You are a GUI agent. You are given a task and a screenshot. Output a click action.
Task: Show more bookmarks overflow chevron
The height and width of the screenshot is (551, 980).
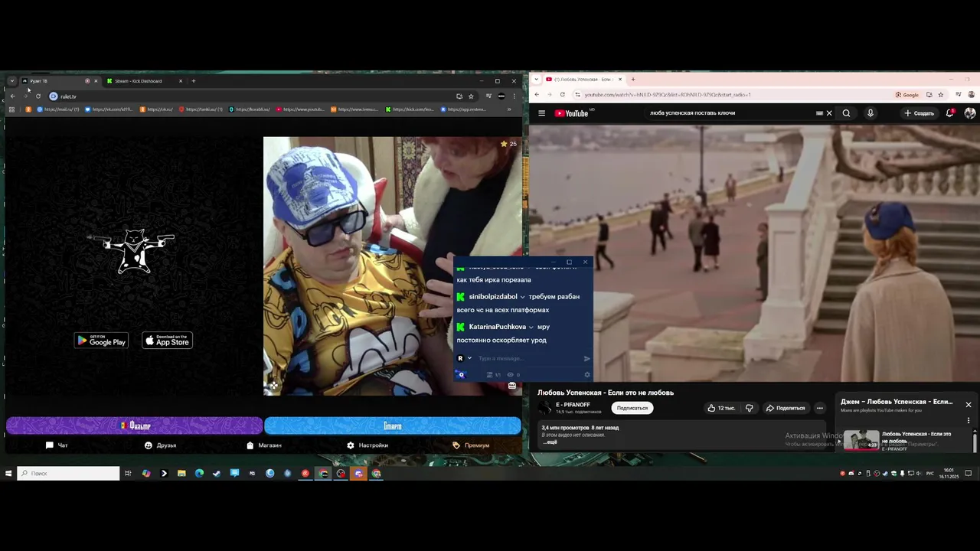tap(509, 109)
